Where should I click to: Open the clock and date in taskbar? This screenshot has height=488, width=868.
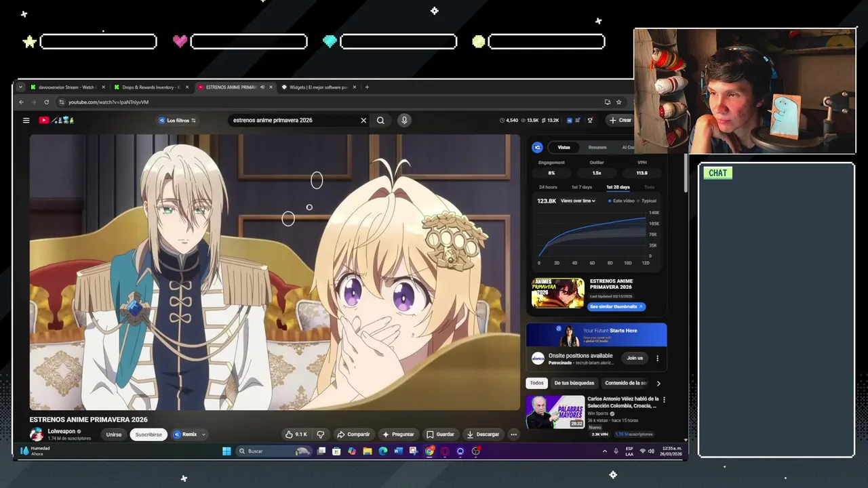point(672,451)
